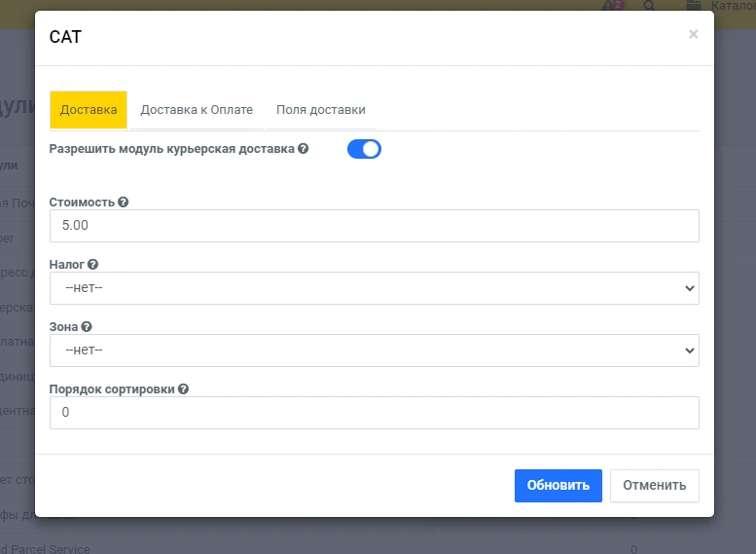Click help icon next to Разрешить модуль

pos(304,149)
